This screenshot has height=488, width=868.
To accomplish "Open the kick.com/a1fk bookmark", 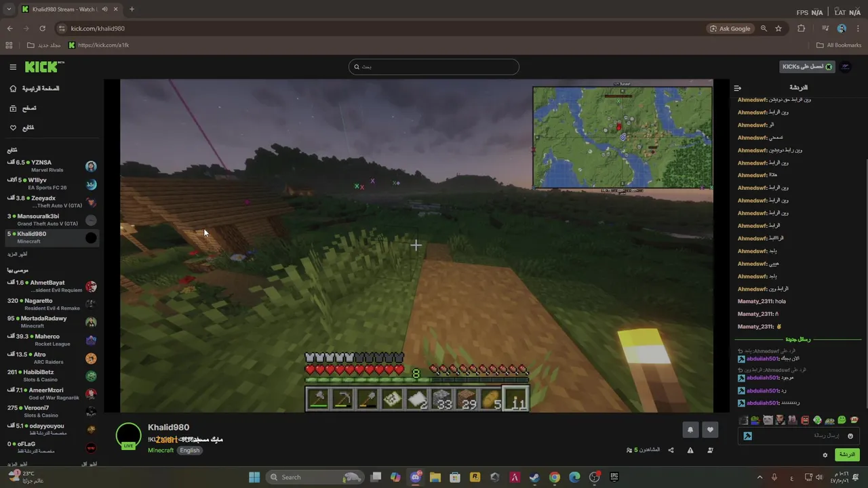I will (x=99, y=45).
